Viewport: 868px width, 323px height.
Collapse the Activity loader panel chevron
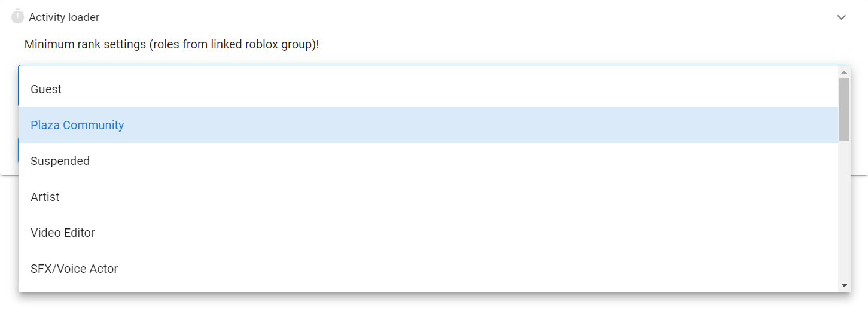[x=841, y=17]
